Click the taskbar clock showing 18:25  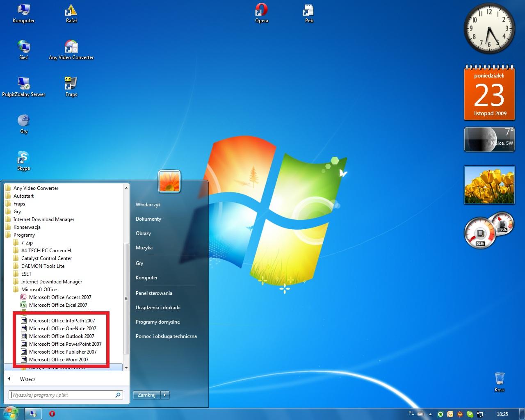tap(502, 414)
